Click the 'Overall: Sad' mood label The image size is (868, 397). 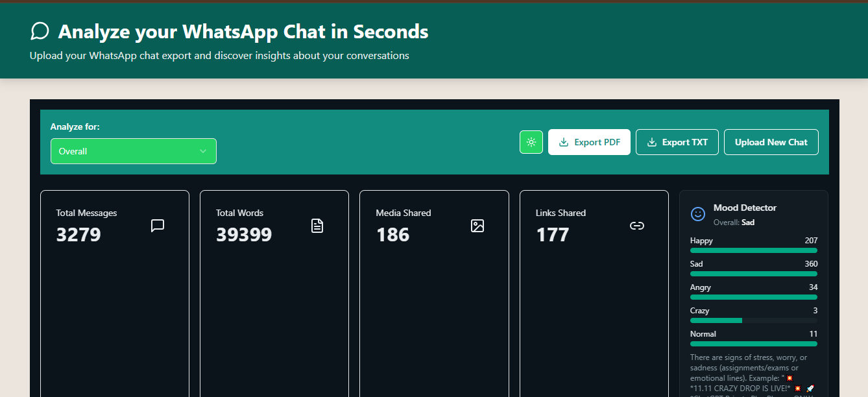(734, 223)
